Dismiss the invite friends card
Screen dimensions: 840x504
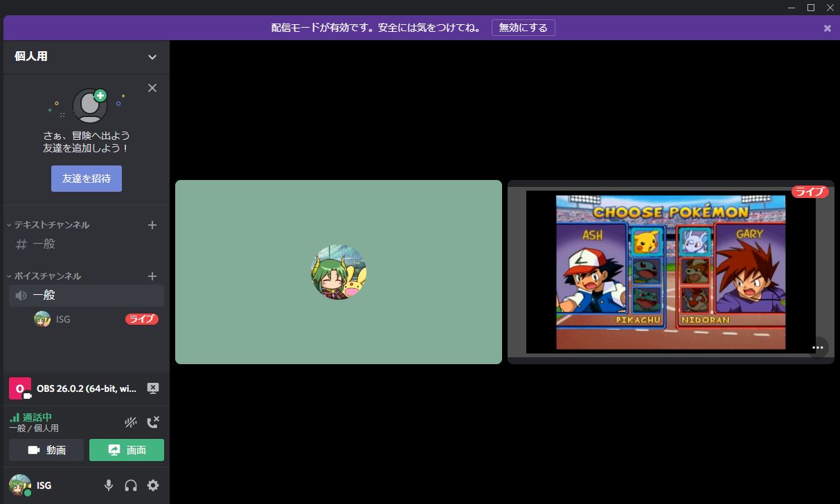(x=152, y=88)
